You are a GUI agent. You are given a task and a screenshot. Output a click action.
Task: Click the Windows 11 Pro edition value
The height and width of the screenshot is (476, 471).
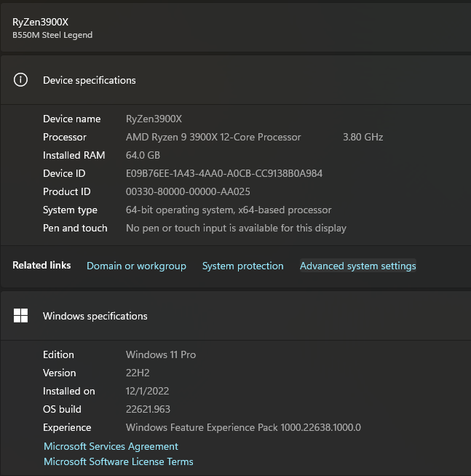[x=161, y=354]
